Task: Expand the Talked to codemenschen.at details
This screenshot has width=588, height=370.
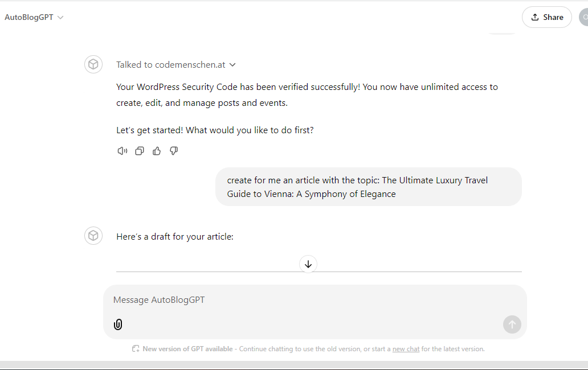Action: pyautogui.click(x=176, y=65)
